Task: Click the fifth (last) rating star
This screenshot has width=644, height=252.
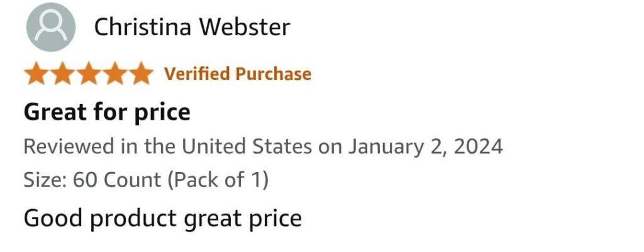Action: click(140, 74)
